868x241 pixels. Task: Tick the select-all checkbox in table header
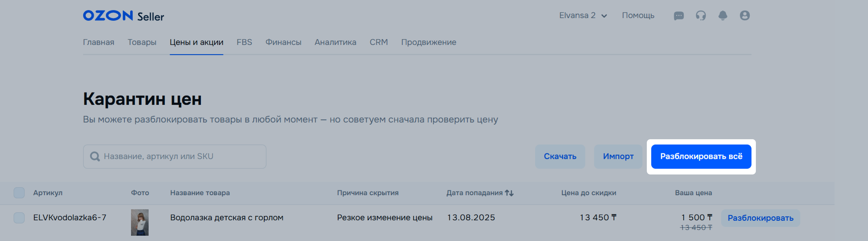19,193
